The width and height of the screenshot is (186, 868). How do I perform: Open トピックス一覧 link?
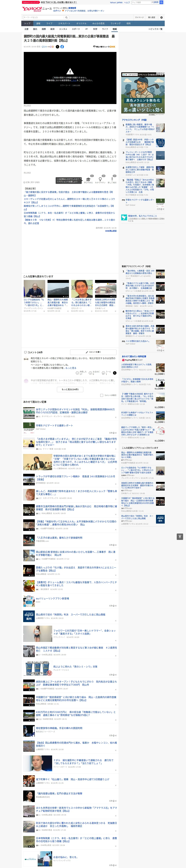[155, 29]
